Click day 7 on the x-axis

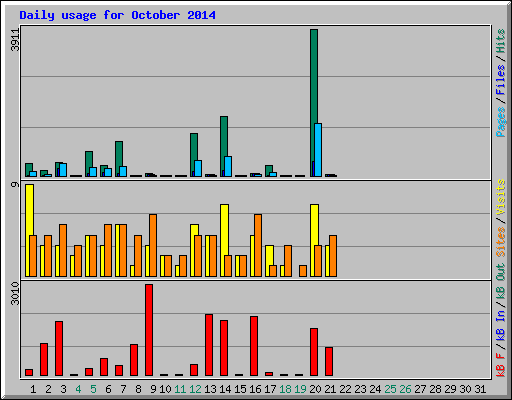(x=123, y=389)
